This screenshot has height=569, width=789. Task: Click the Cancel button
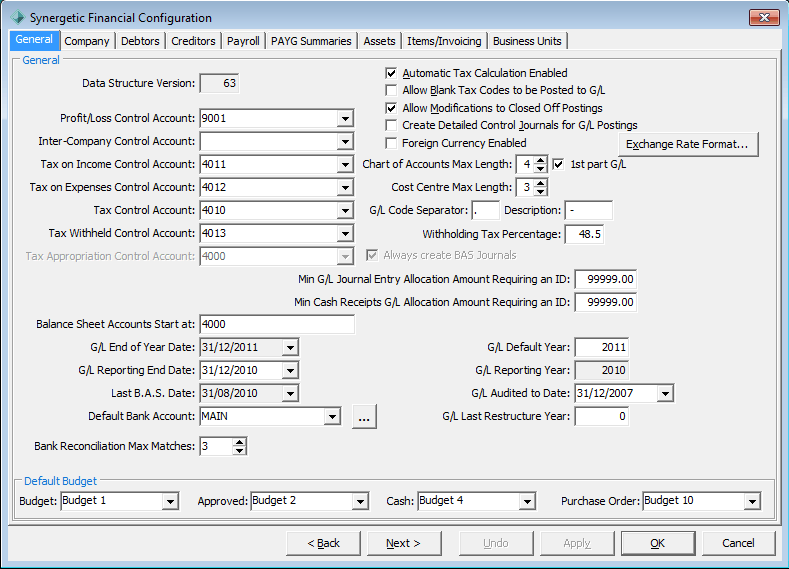[x=738, y=543]
